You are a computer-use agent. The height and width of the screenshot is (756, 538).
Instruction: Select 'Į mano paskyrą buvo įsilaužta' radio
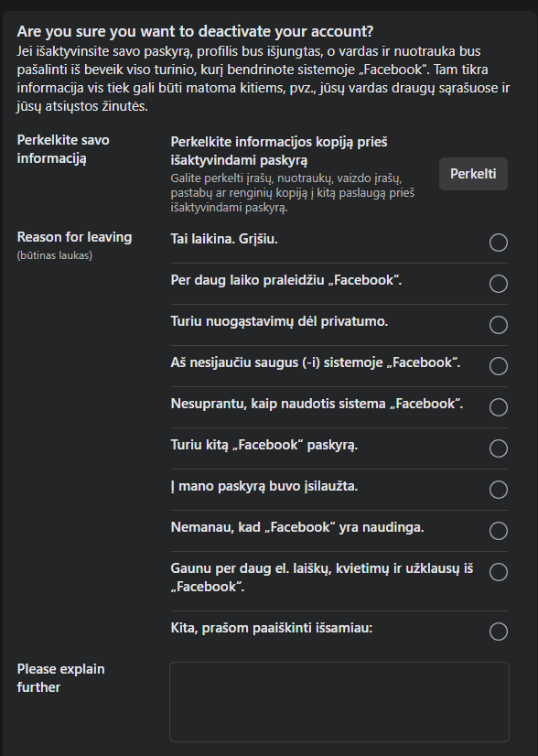499,490
